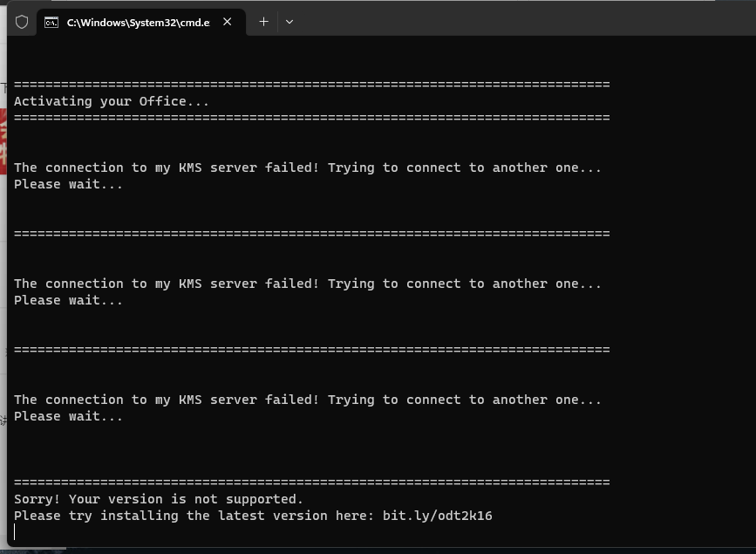Viewport: 756px width, 554px height.
Task: Open a new terminal tab with plus
Action: pyautogui.click(x=263, y=22)
